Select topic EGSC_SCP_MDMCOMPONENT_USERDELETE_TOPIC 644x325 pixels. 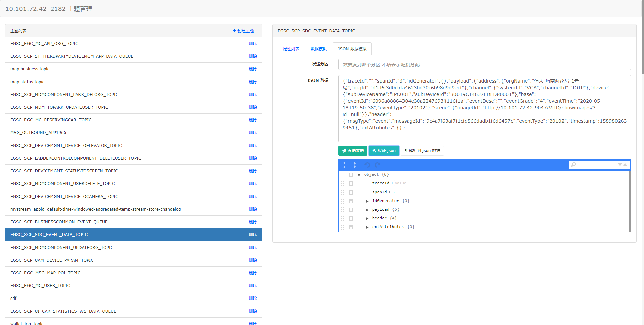(x=133, y=184)
